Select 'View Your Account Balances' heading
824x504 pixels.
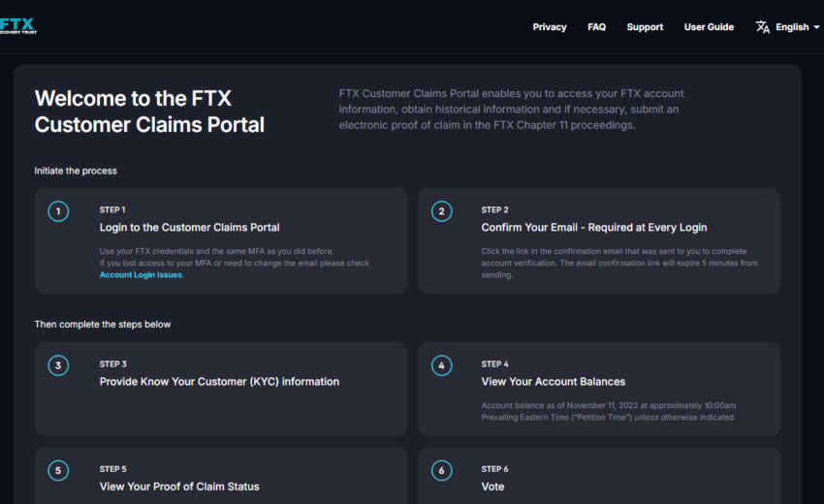[553, 382]
